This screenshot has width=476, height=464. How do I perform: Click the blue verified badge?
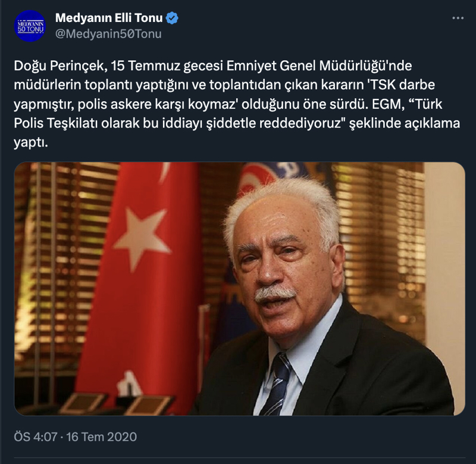172,18
